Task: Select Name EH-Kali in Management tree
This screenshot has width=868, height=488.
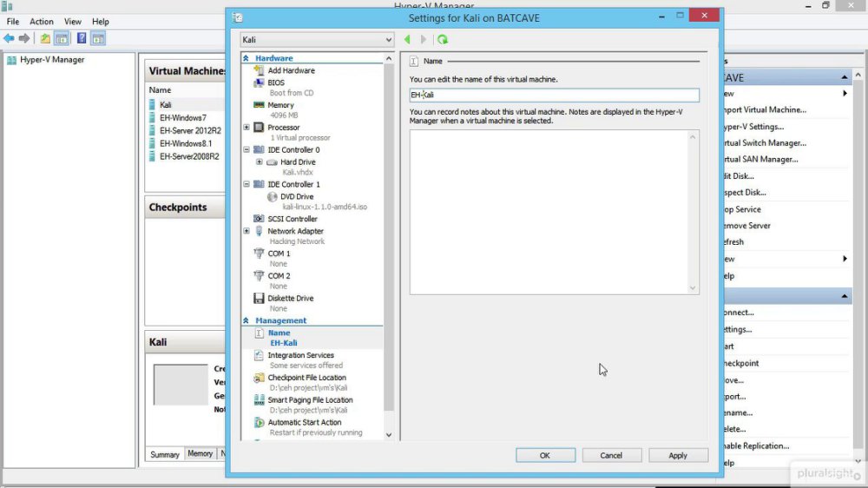Action: pyautogui.click(x=312, y=338)
